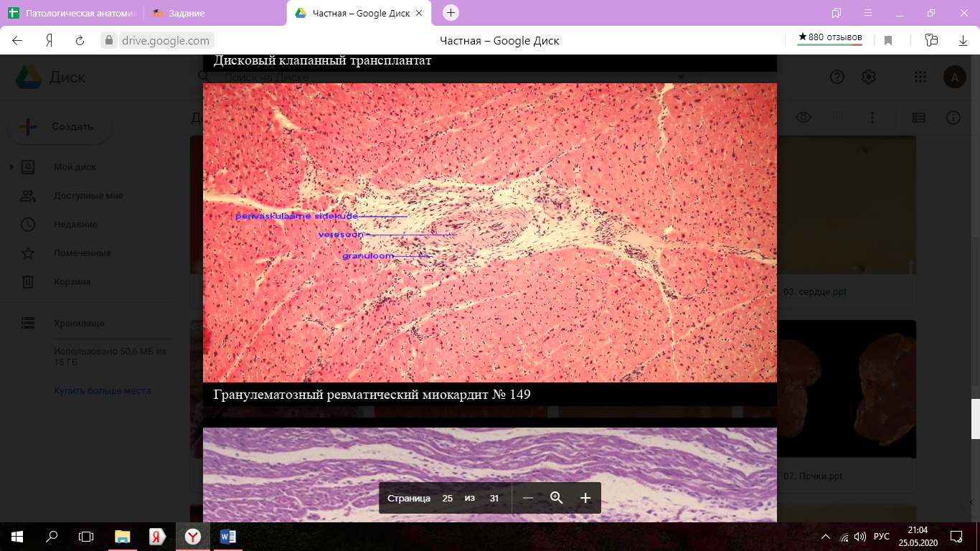
Task: Open Yandex Browser taskbar icon
Action: coord(192,536)
